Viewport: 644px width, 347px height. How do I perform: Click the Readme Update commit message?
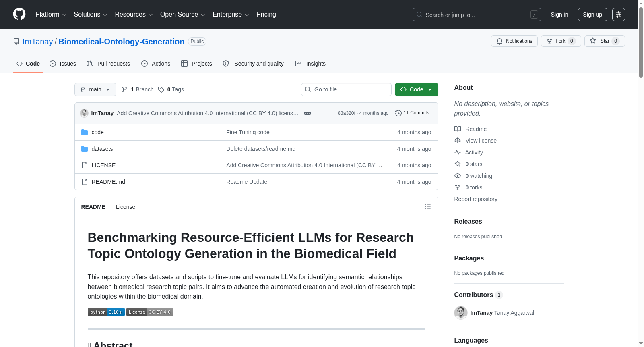pos(247,182)
